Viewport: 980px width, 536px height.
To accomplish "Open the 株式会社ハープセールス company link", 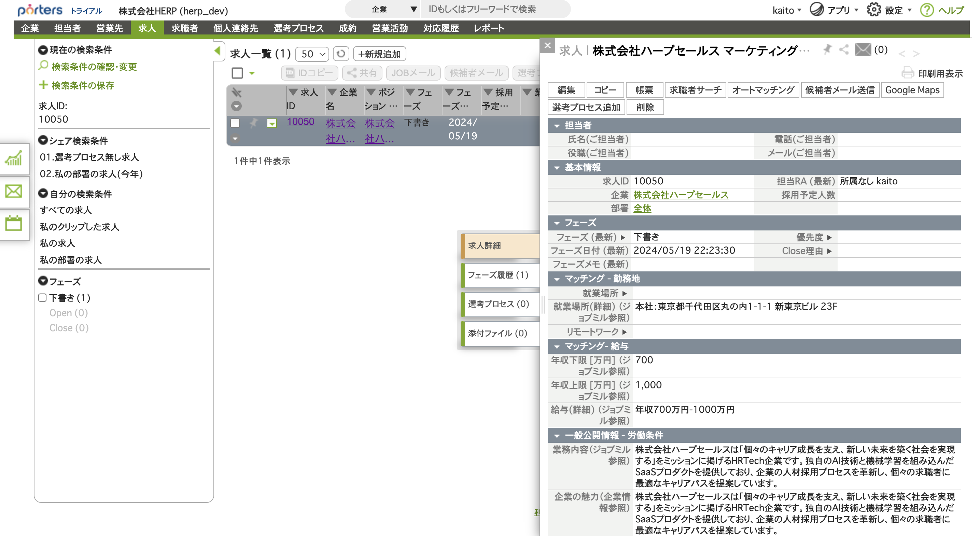I will [x=681, y=195].
